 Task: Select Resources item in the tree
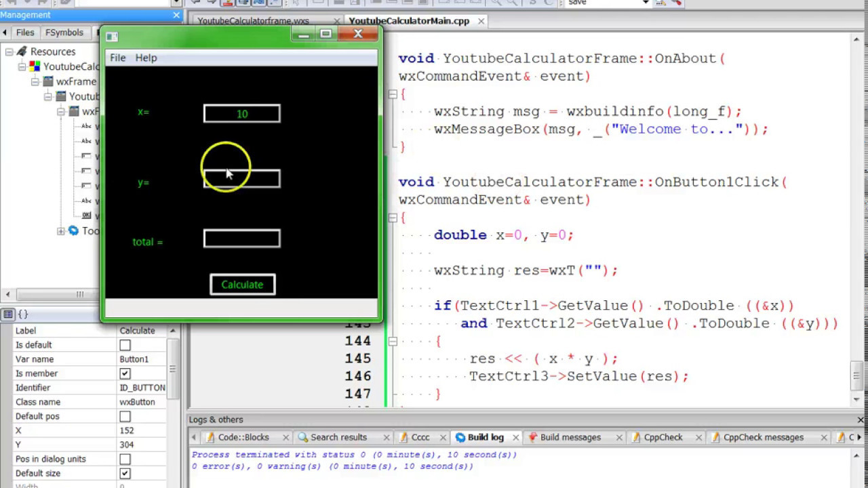tap(53, 52)
